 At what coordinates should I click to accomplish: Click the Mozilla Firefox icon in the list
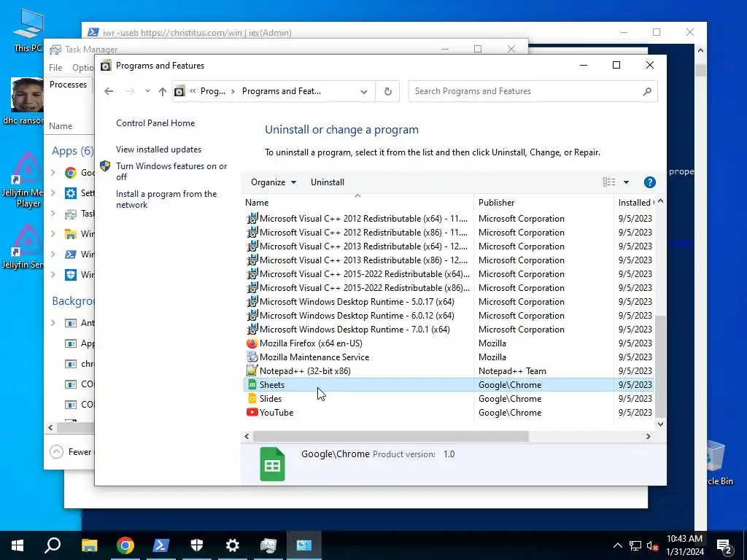(252, 343)
